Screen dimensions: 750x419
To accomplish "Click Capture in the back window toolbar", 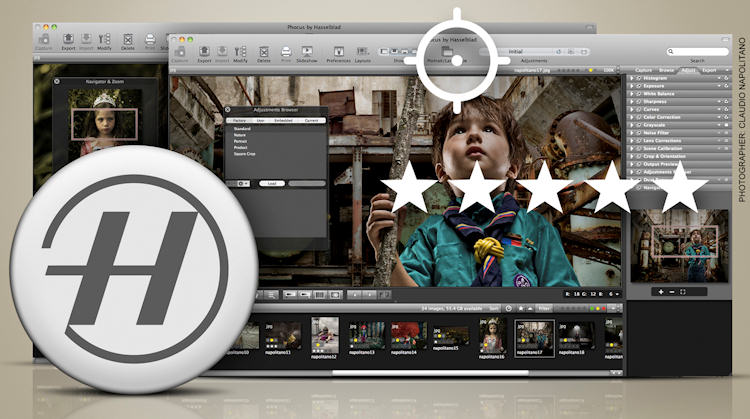I will [x=44, y=41].
